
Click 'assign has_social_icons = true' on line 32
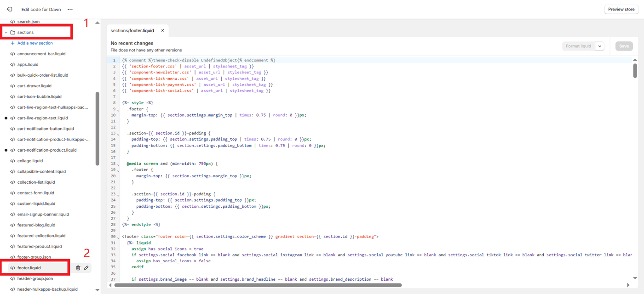167,249
